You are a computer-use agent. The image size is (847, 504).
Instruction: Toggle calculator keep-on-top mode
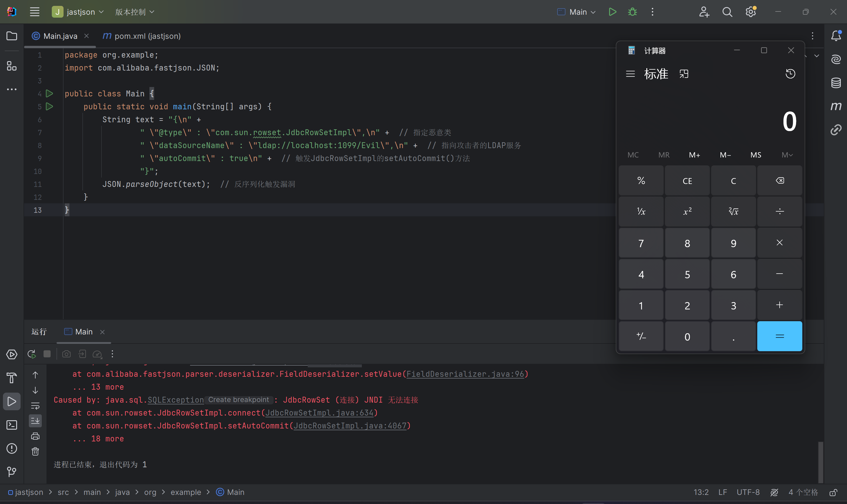point(684,74)
